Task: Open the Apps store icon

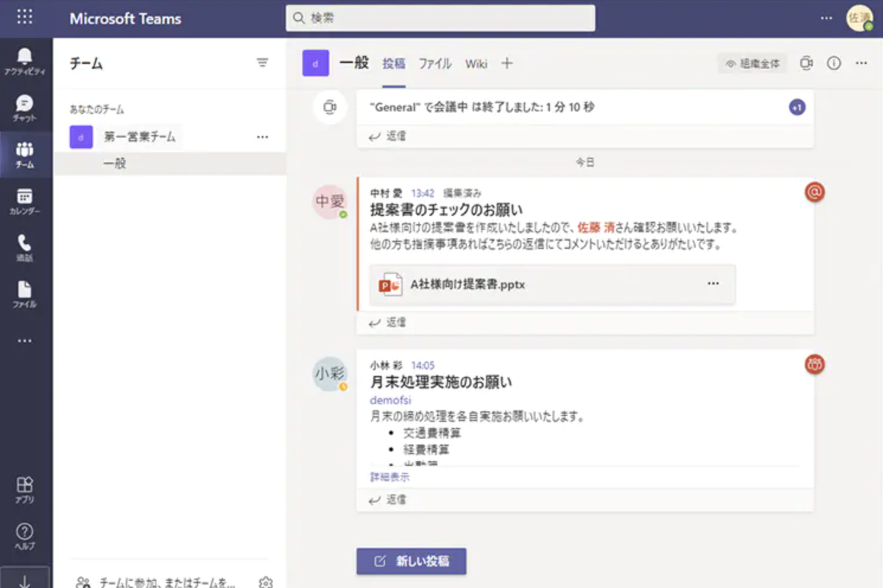Action: (x=24, y=490)
